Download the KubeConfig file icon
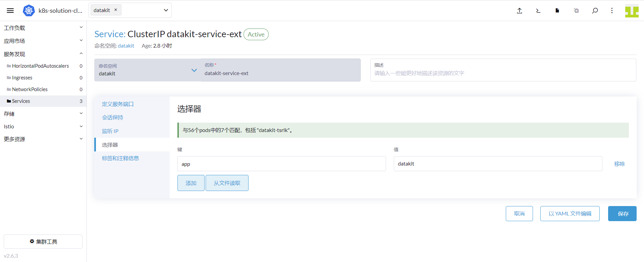 (557, 10)
